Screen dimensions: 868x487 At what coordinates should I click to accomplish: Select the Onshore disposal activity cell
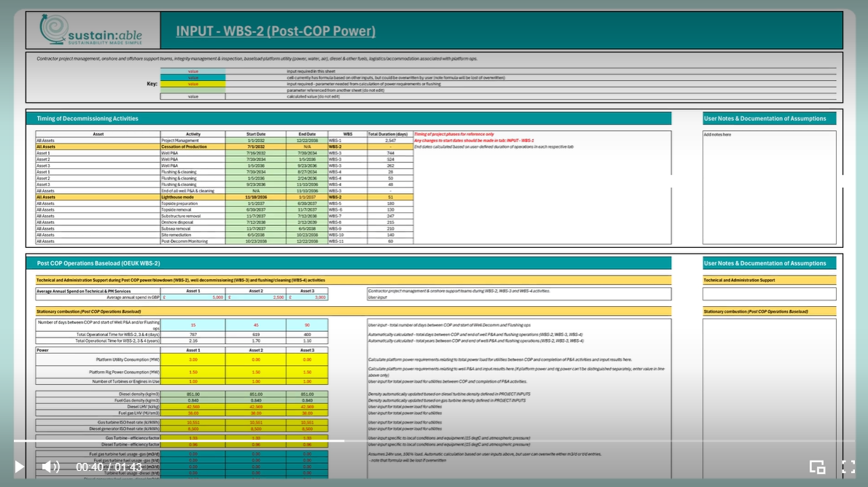click(193, 222)
